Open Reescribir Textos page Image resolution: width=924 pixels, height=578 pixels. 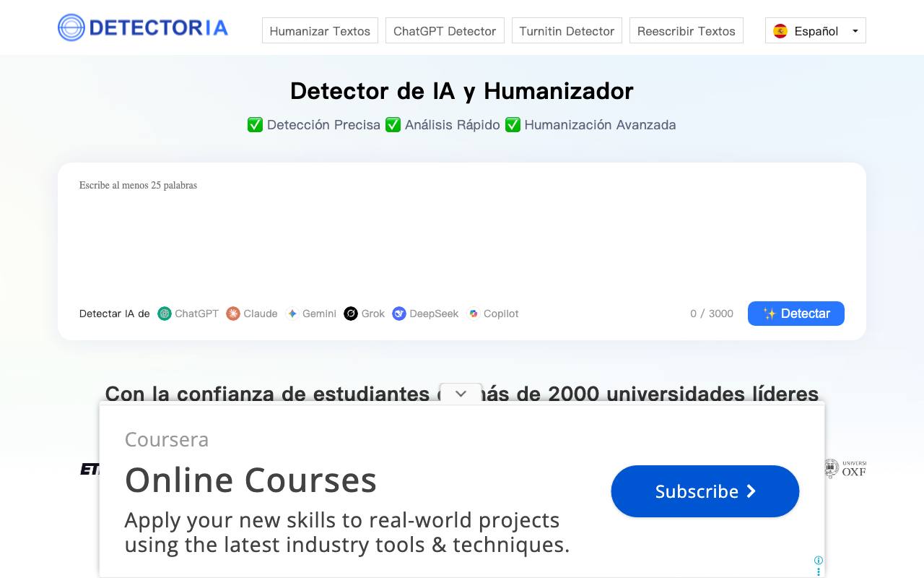click(686, 31)
